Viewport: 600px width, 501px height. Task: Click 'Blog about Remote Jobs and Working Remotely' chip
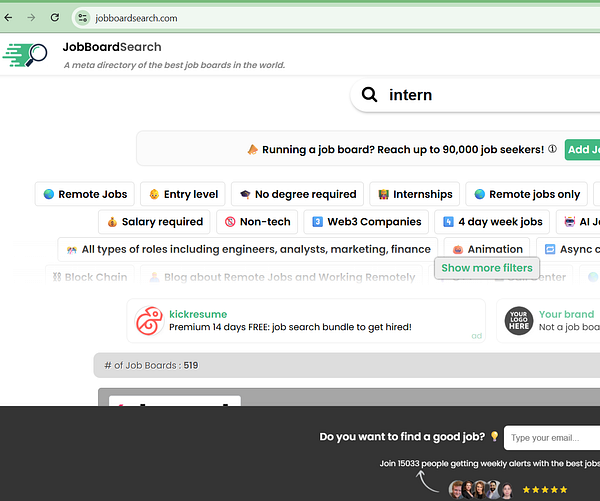[282, 276]
